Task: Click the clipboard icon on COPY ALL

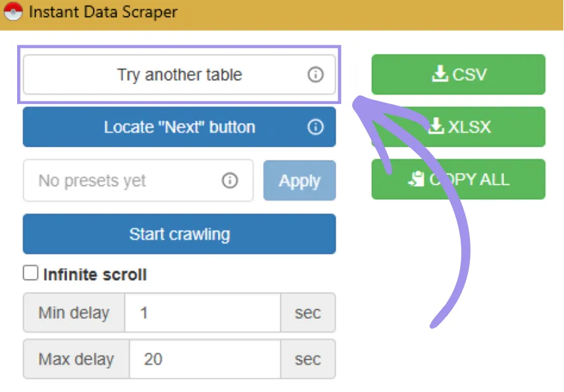Action: (416, 179)
